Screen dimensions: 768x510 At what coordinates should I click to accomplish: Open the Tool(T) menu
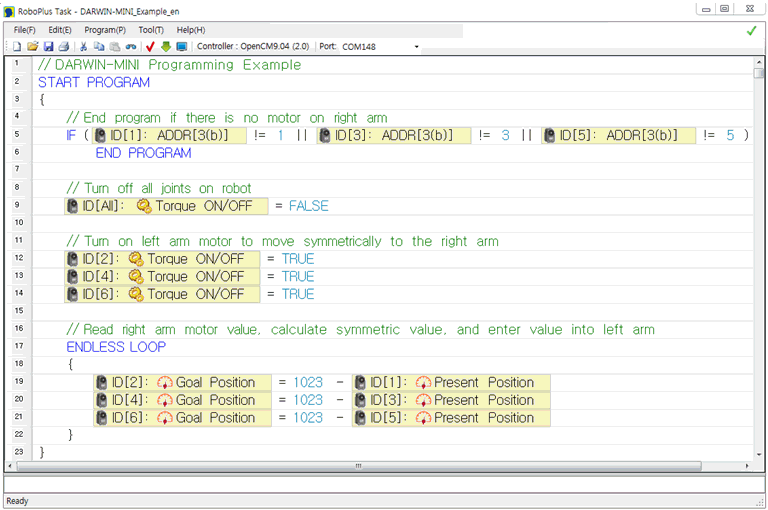[151, 30]
